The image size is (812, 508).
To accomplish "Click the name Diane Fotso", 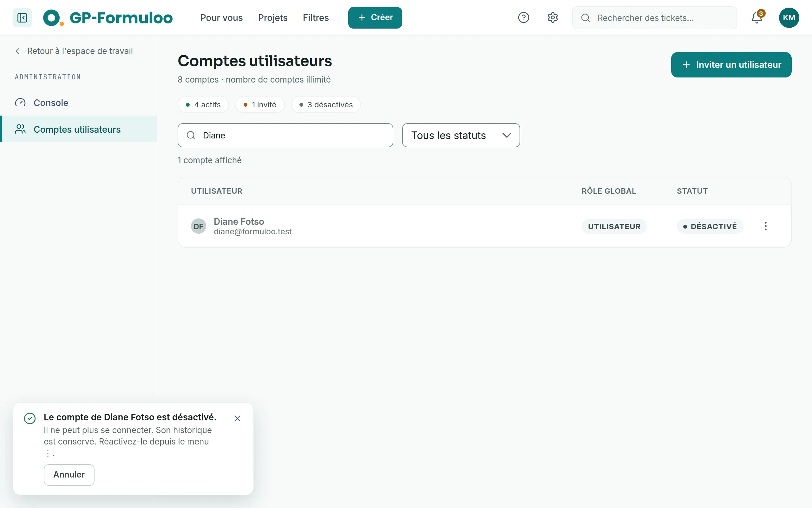I will pos(239,221).
